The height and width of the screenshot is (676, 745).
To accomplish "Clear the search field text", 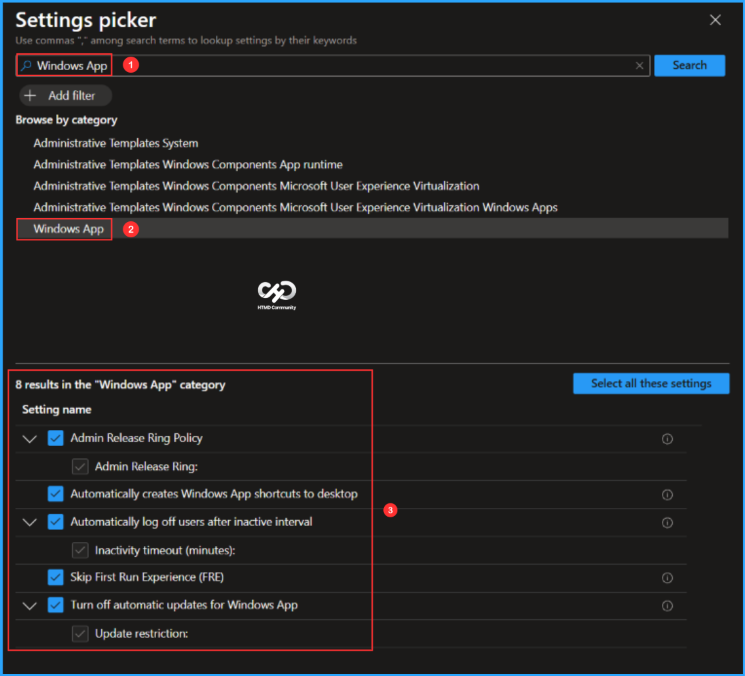I will click(x=640, y=66).
